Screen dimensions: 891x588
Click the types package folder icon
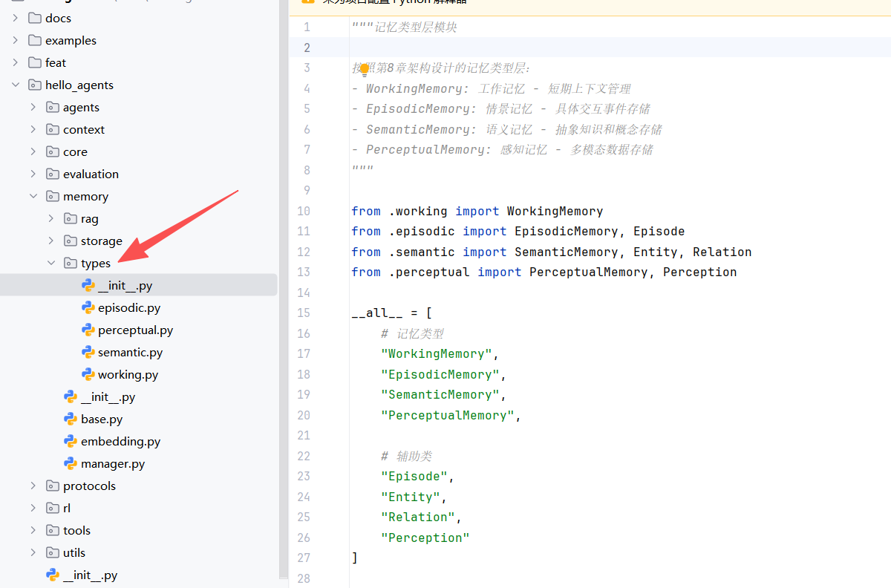click(x=71, y=263)
